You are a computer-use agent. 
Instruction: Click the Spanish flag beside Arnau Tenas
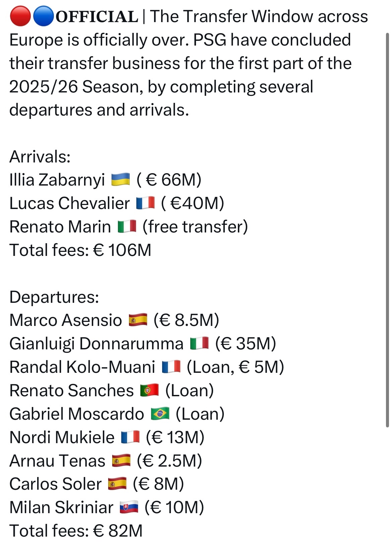[x=121, y=461]
